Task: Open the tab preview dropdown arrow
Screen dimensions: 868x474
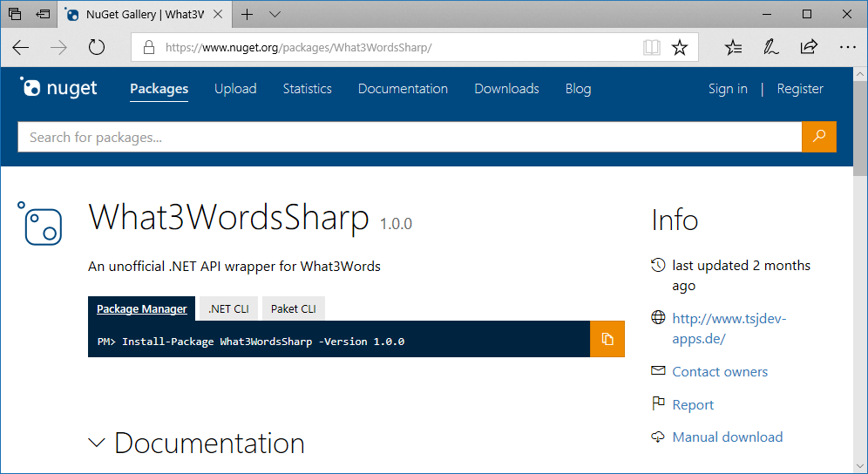Action: coord(275,15)
